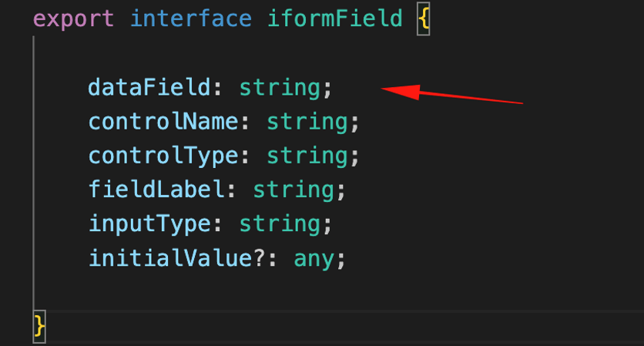Place cursor on dataField property
The image size is (644, 346).
(149, 88)
